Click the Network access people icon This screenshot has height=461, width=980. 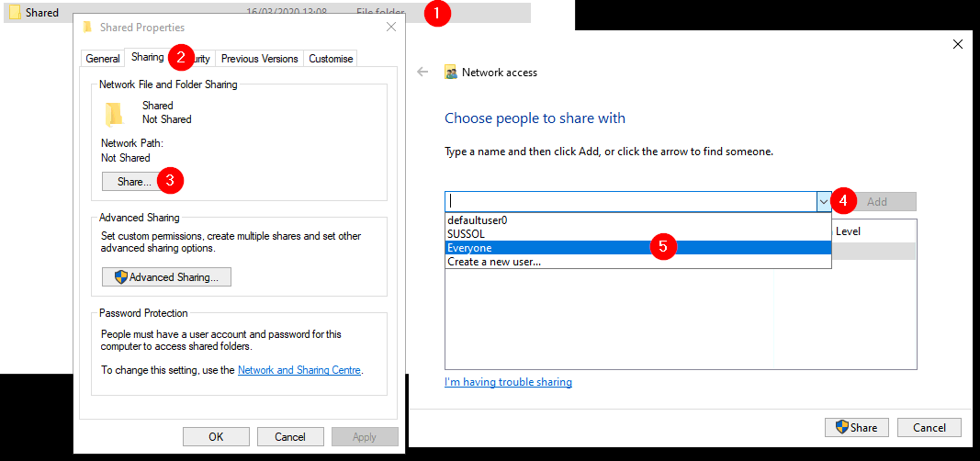pos(451,73)
